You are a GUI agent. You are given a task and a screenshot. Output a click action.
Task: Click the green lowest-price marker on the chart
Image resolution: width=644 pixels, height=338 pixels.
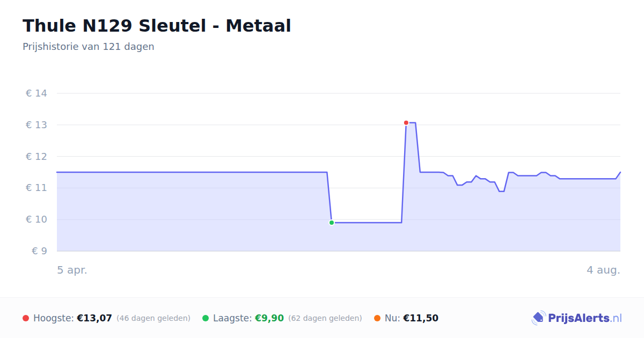[332, 223]
